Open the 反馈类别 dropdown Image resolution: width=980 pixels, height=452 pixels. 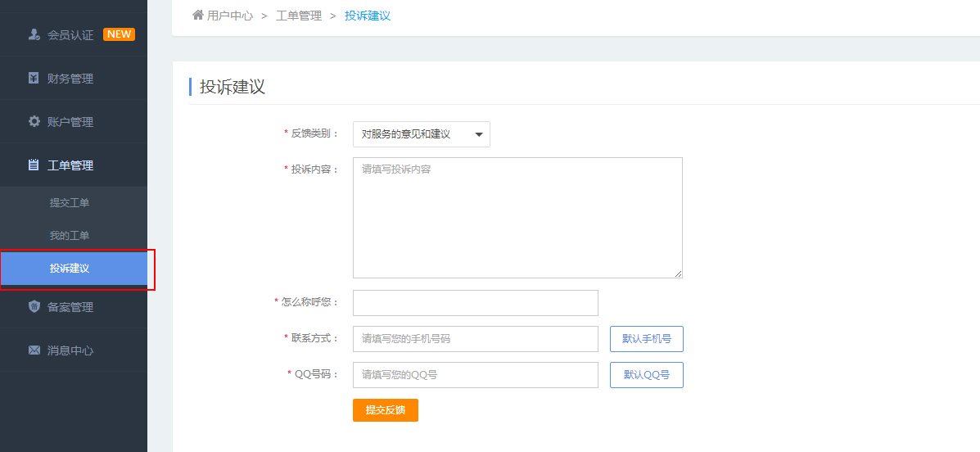pos(422,134)
